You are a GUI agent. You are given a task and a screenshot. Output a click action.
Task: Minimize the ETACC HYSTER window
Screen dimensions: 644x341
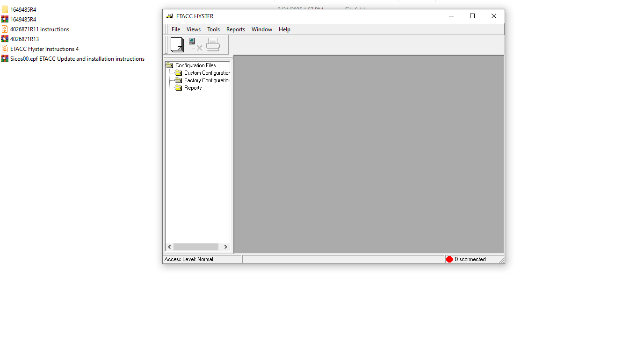point(451,16)
